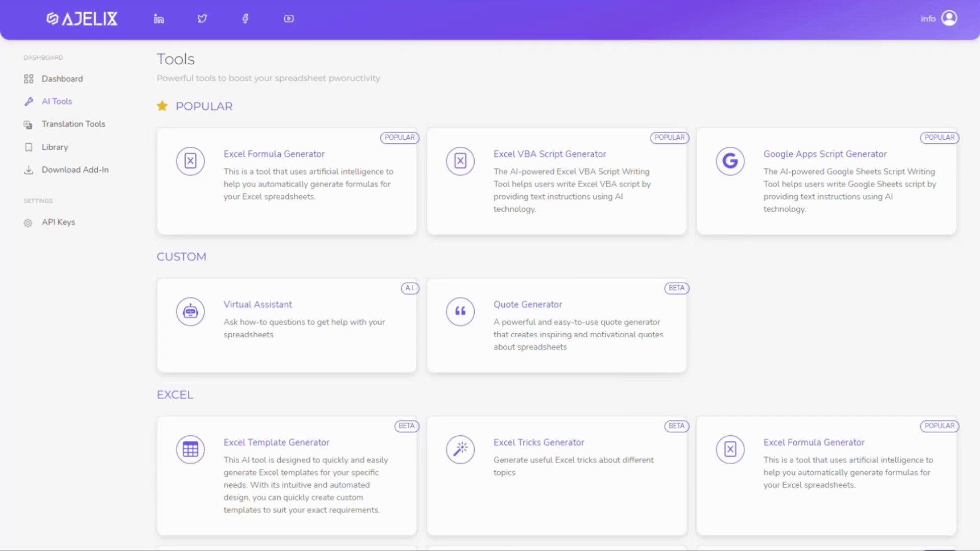Open Download Add-In in the sidebar
Image resolution: width=980 pixels, height=551 pixels.
75,170
